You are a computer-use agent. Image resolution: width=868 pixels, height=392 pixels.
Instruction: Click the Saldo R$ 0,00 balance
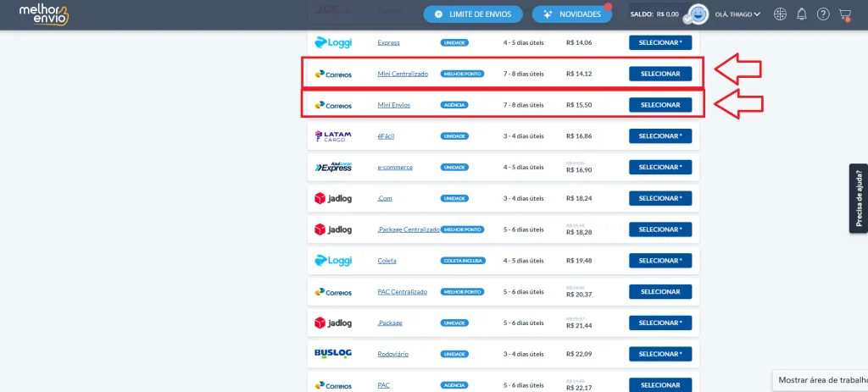pos(654,14)
